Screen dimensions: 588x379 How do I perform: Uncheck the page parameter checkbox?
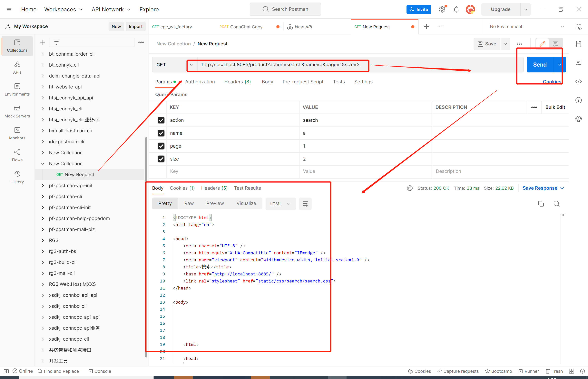tap(161, 146)
